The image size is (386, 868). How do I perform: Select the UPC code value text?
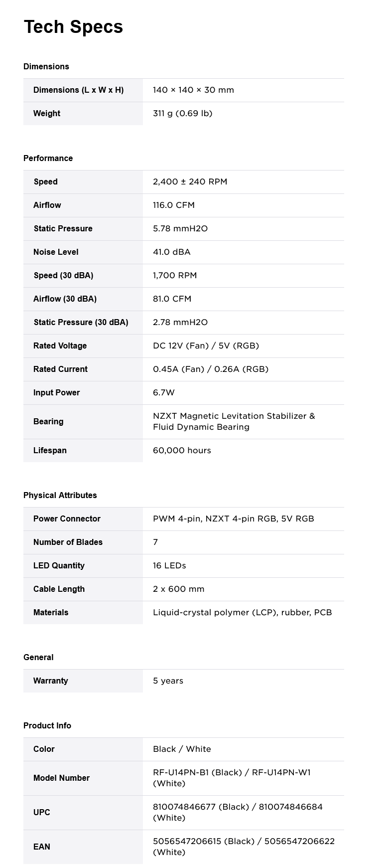[238, 813]
